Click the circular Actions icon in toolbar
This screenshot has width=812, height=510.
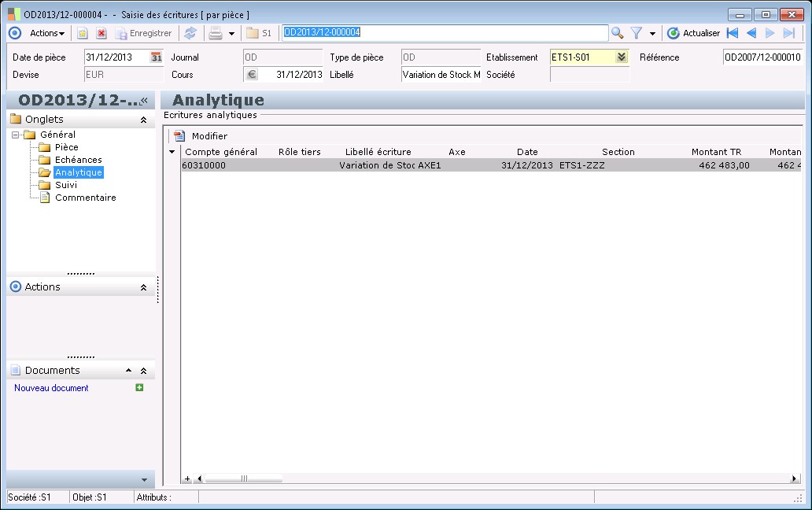pos(15,33)
